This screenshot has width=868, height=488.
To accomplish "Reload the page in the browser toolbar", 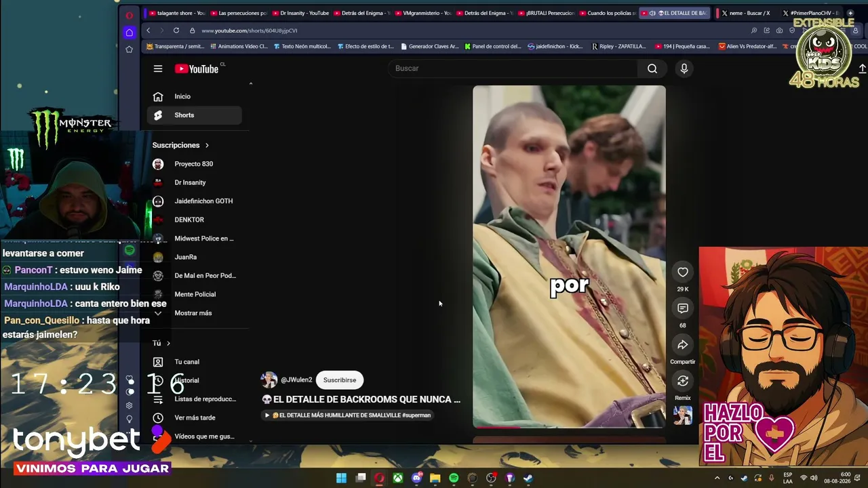I will click(x=176, y=30).
